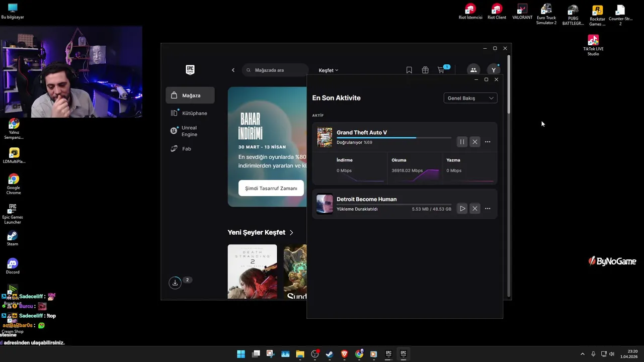The width and height of the screenshot is (644, 362).
Task: Open the Bu bilgisayar desktop icon
Action: click(13, 12)
